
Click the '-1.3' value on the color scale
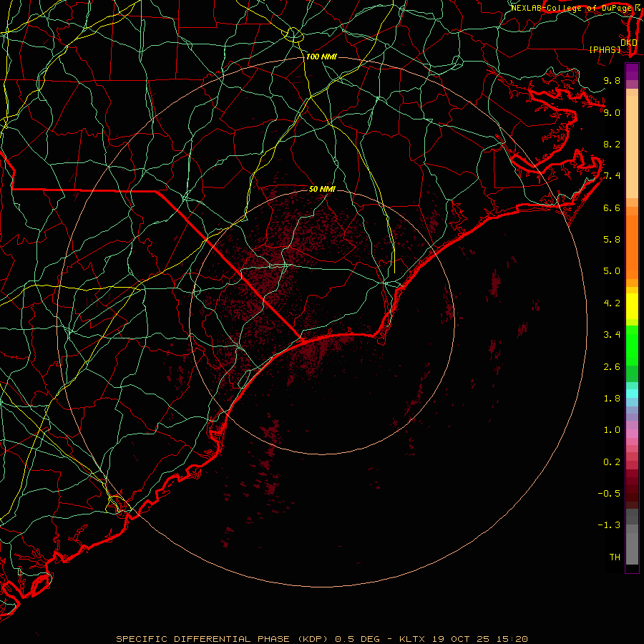[609, 525]
